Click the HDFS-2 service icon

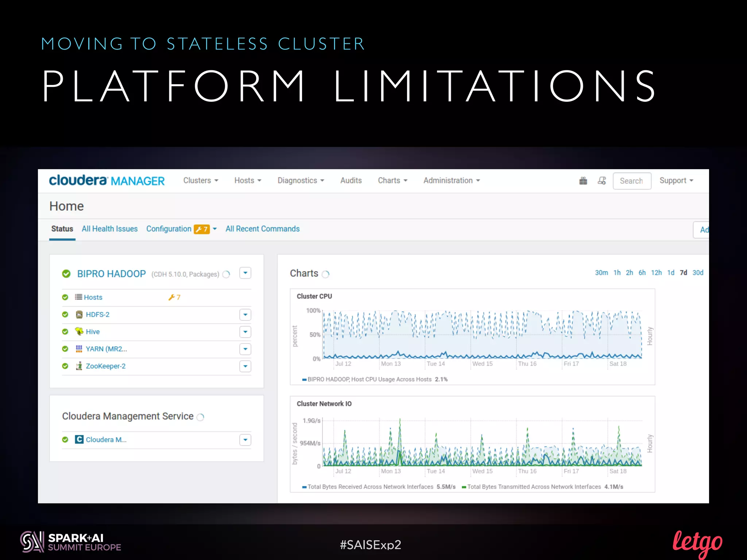click(79, 315)
